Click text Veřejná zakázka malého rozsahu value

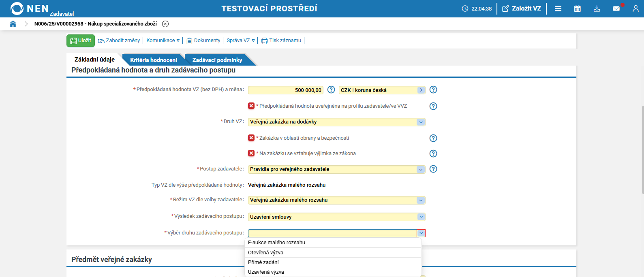287,185
